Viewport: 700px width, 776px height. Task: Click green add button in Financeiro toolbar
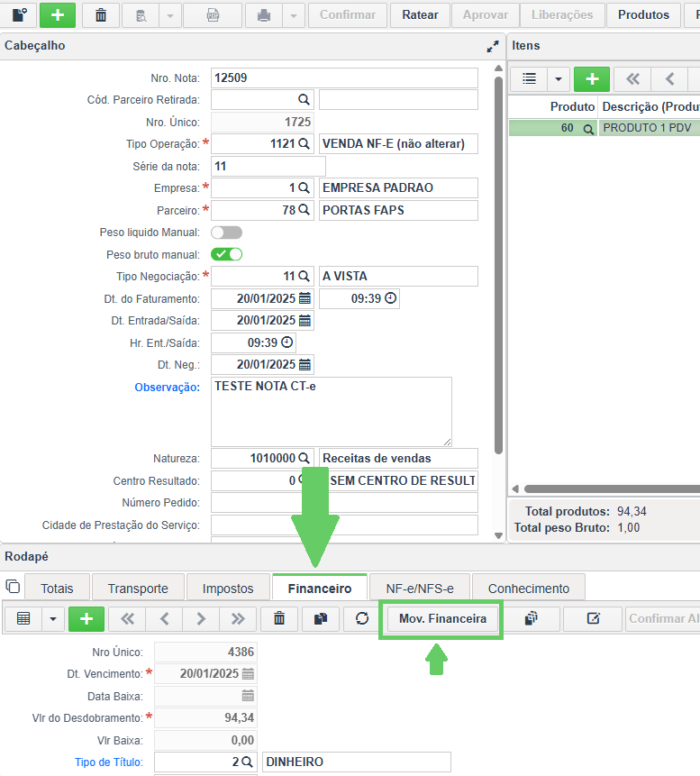pos(86,618)
